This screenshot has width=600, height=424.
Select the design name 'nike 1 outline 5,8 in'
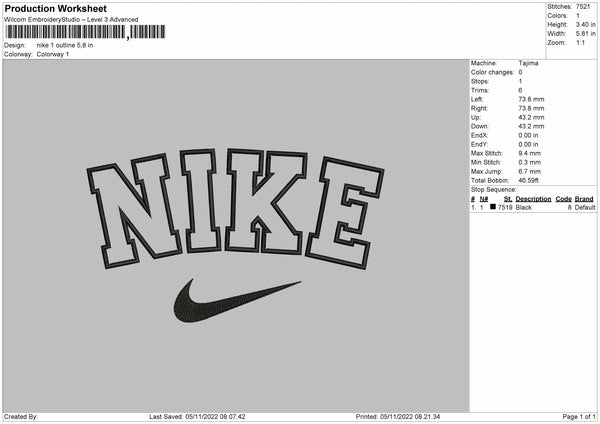[65, 45]
